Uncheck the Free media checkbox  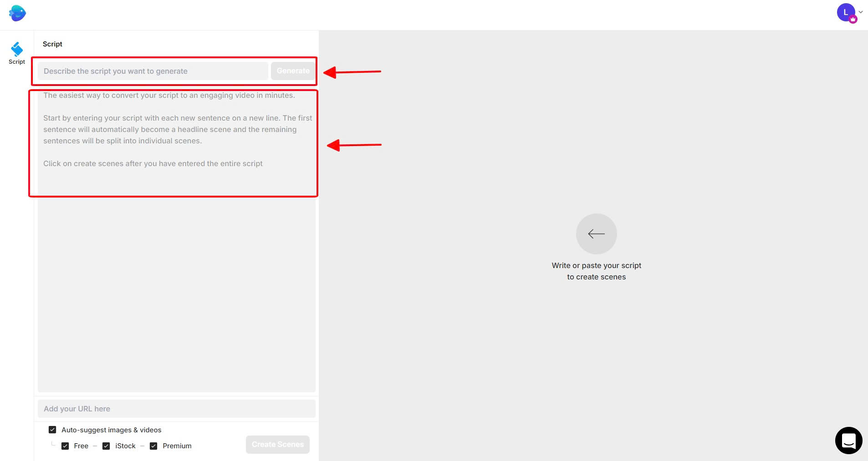pyautogui.click(x=65, y=446)
